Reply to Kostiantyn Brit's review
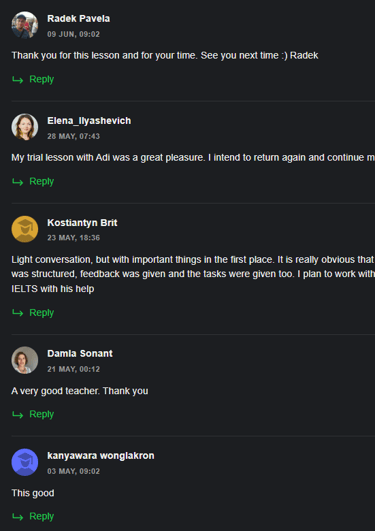The height and width of the screenshot is (531, 375). pos(42,313)
